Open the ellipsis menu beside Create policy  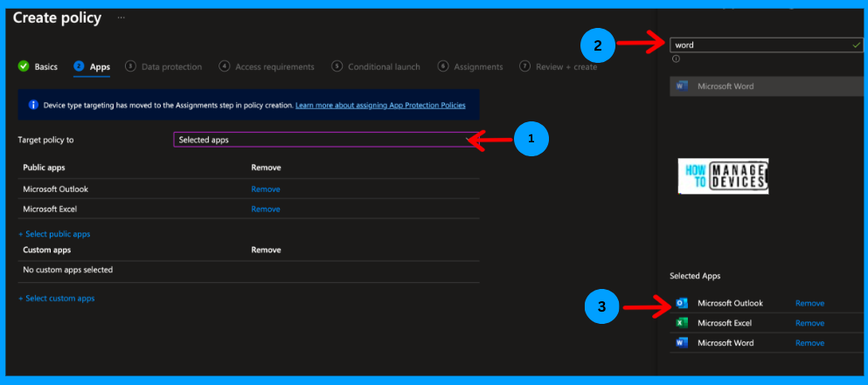click(121, 17)
